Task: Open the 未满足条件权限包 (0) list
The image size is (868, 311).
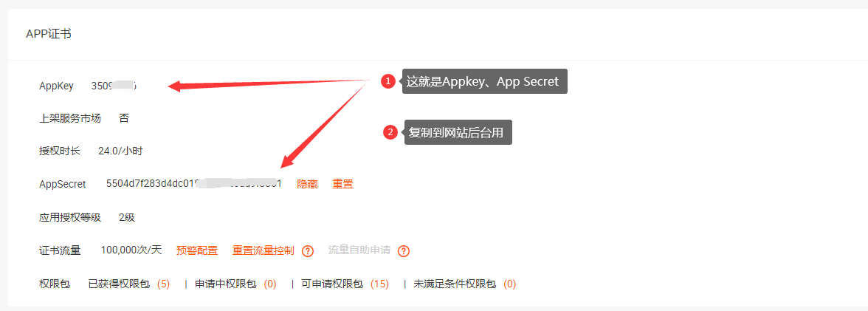Action: point(465,284)
